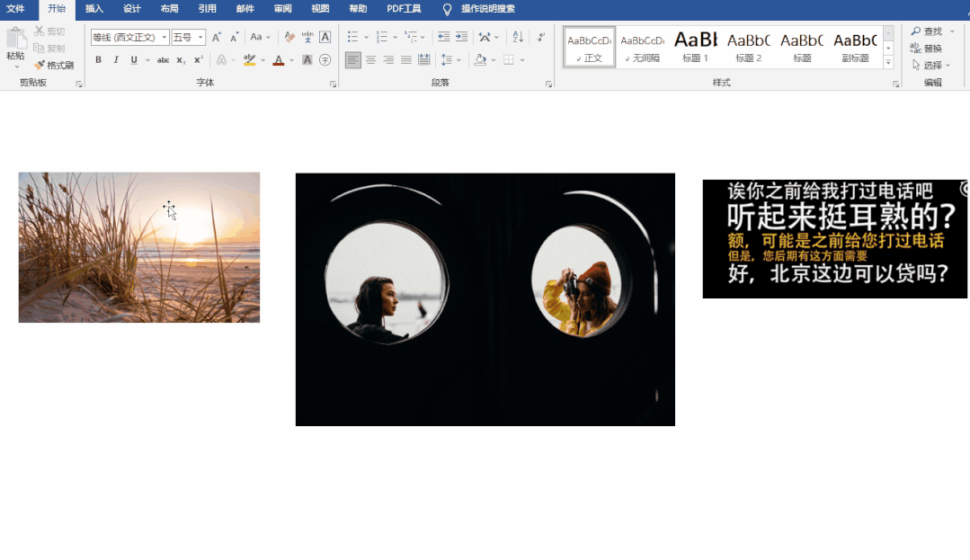Toggle bold formatting
The height and width of the screenshot is (560, 970).
click(x=98, y=60)
